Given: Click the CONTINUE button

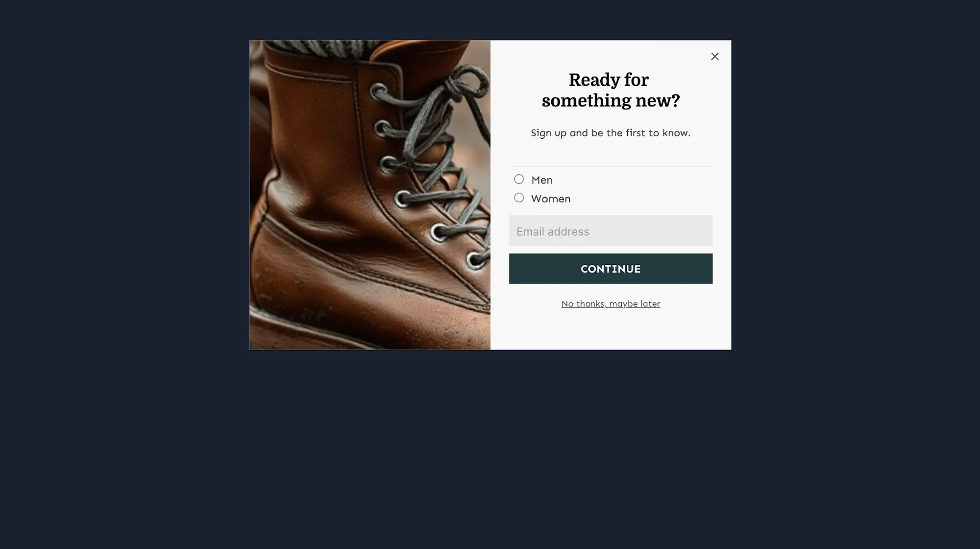Looking at the screenshot, I should click(611, 269).
